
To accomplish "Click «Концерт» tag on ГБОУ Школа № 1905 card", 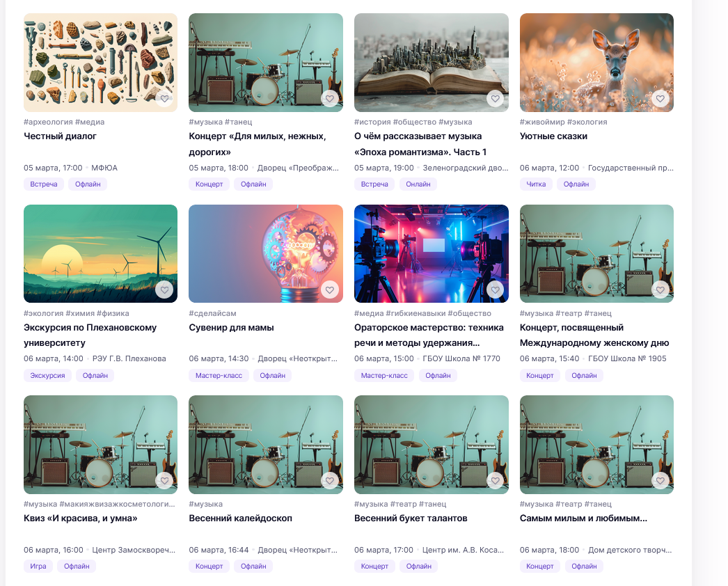I will click(x=539, y=376).
